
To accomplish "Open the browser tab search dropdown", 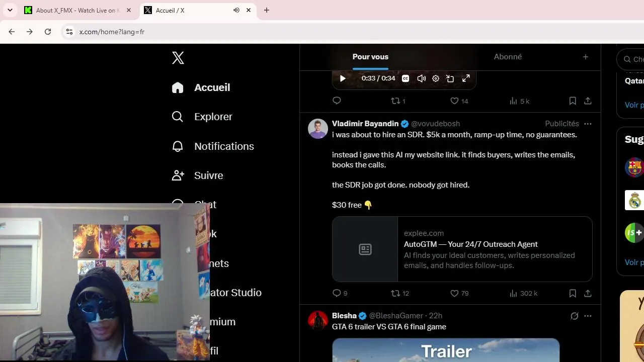I will tap(10, 10).
